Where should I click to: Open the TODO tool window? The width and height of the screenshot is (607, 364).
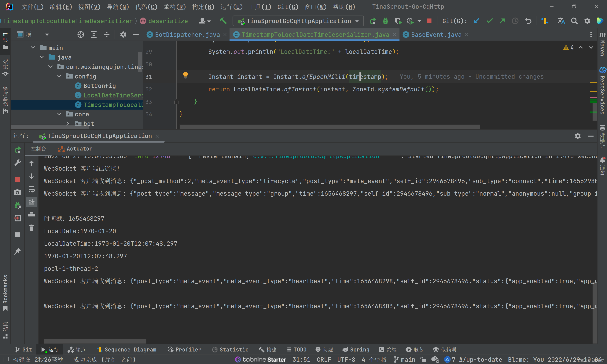point(296,350)
